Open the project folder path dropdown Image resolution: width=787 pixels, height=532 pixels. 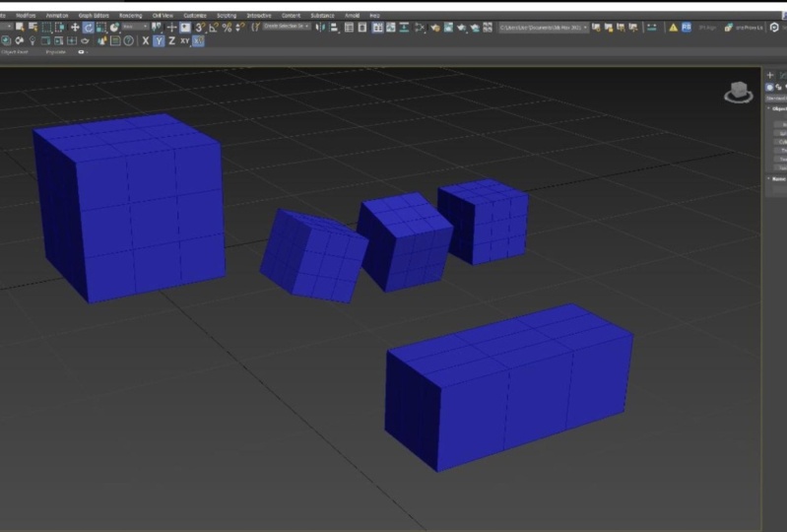click(x=543, y=28)
